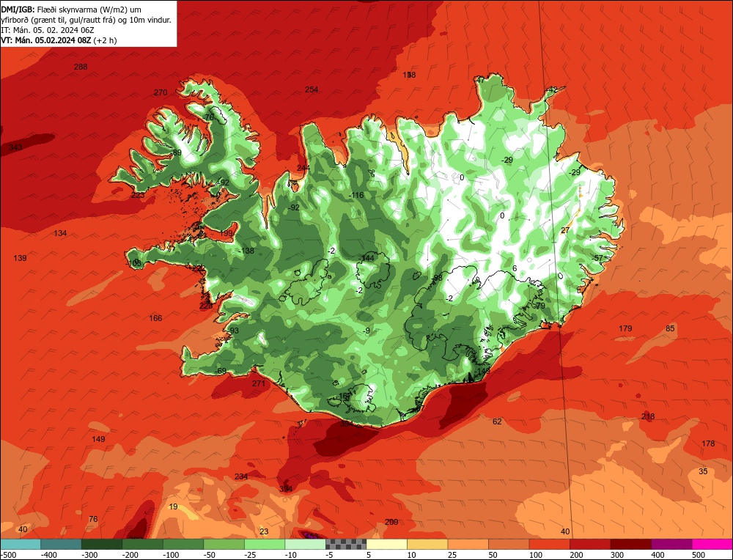Click the southeast value -79
The width and height of the screenshot is (733, 560).
539,306
